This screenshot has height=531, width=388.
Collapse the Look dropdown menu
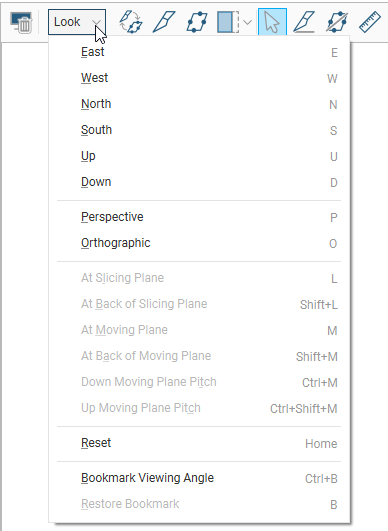click(77, 22)
